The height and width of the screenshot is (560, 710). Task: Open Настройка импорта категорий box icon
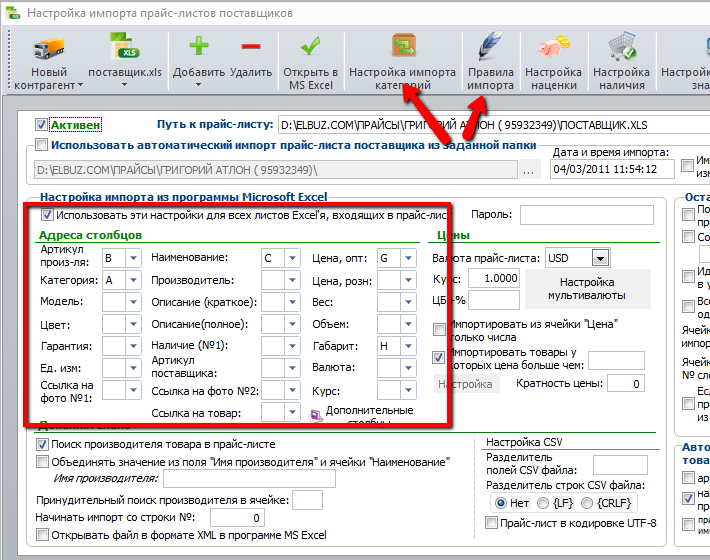403,46
